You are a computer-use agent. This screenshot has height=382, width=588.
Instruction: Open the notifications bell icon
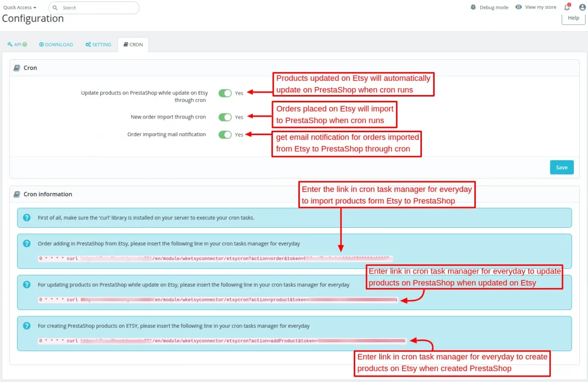click(x=567, y=7)
